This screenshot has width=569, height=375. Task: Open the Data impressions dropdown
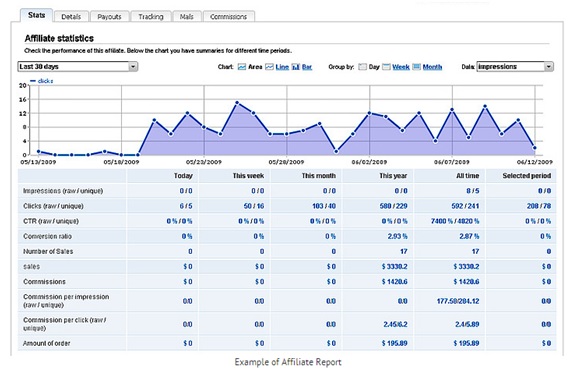tap(515, 66)
